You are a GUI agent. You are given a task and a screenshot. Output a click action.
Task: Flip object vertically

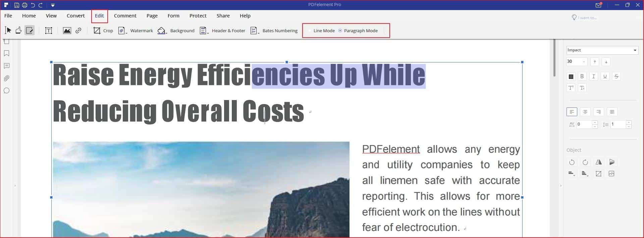pyautogui.click(x=612, y=162)
